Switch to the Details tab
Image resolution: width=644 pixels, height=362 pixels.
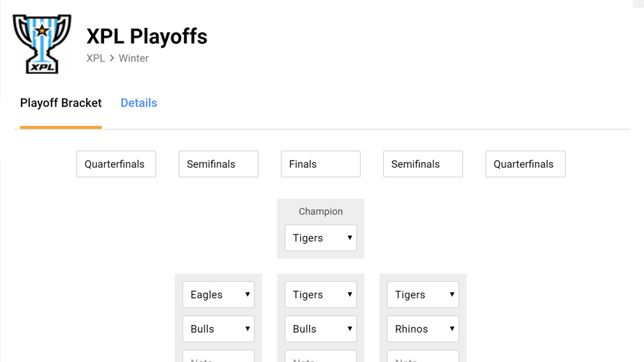(x=138, y=103)
